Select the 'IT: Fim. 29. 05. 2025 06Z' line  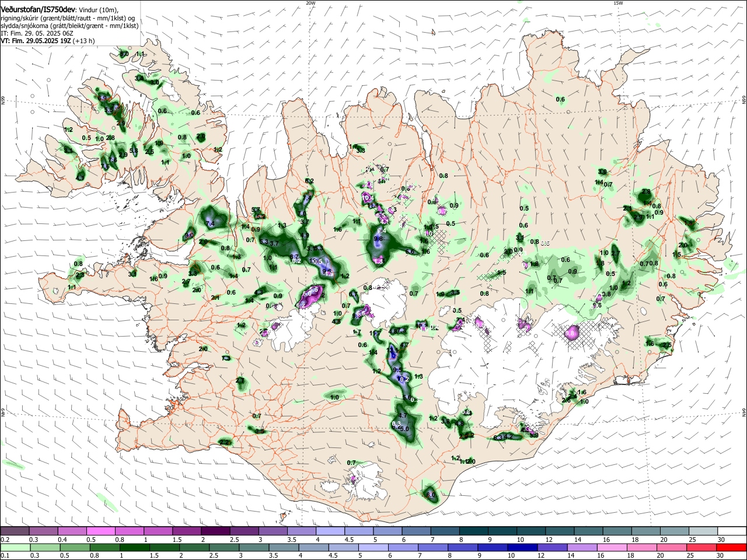[37, 33]
